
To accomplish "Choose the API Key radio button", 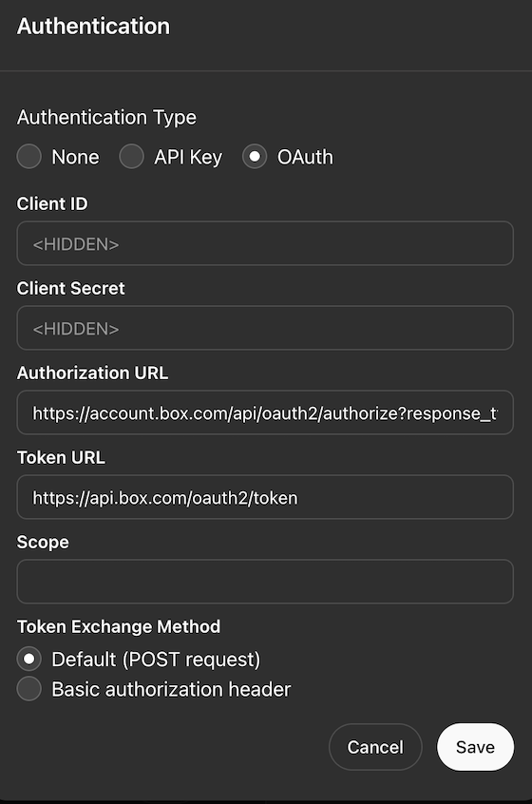I will [132, 157].
